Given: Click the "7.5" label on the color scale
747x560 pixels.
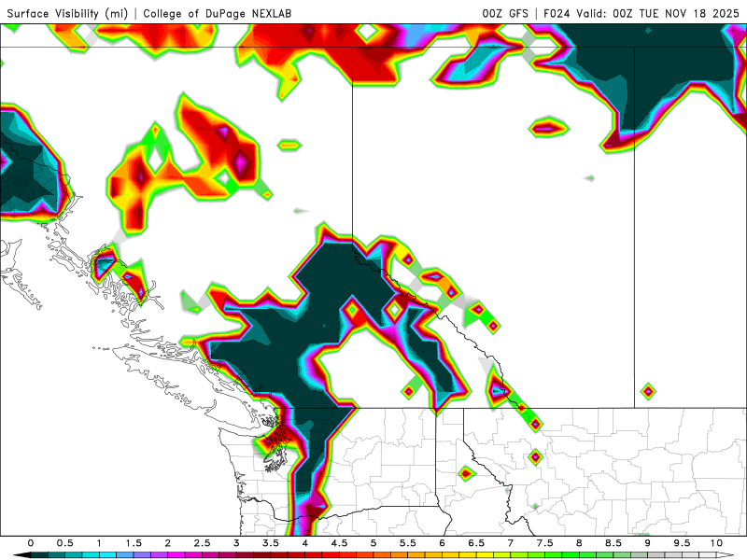Looking at the screenshot, I should pyautogui.click(x=545, y=543).
